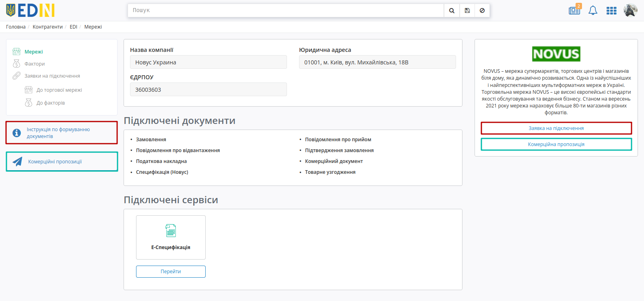
Task: Click the Мережі store icon in sidebar
Action: click(17, 52)
